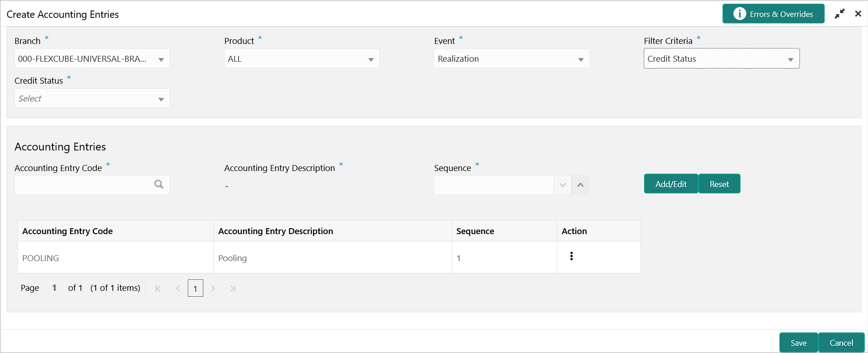Viewport: 868px width, 353px height.
Task: Open the Branch dropdown
Action: point(92,59)
